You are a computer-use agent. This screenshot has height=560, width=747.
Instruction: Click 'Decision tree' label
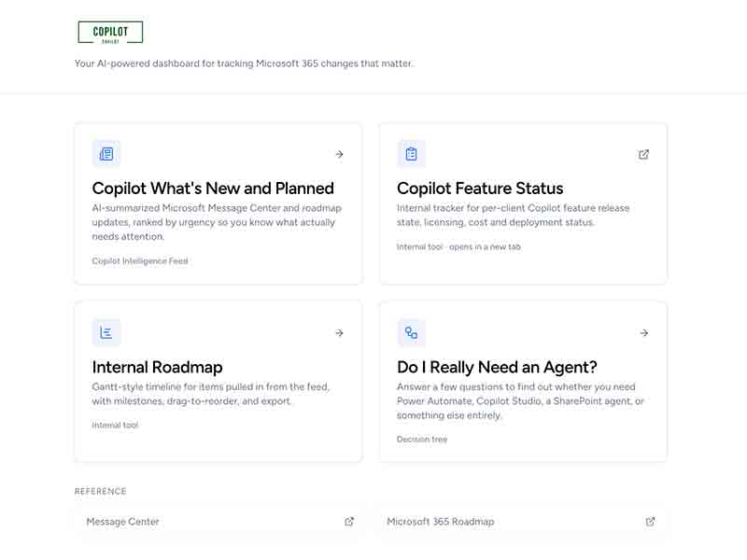click(422, 439)
